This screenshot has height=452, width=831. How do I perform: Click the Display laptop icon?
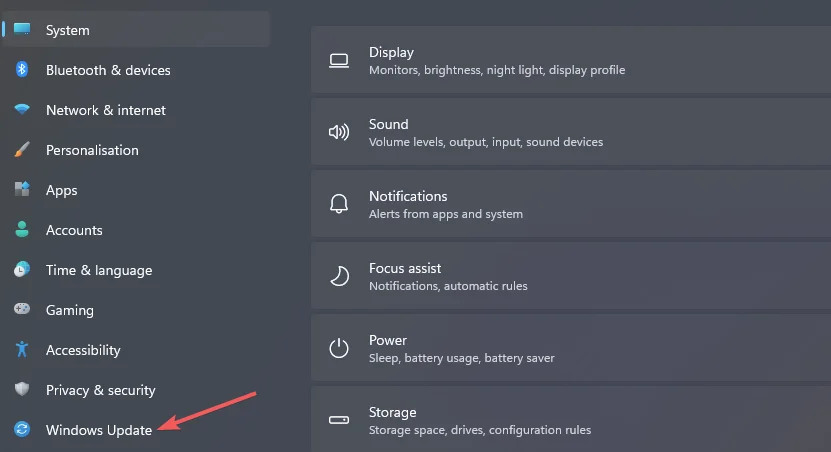[339, 61]
